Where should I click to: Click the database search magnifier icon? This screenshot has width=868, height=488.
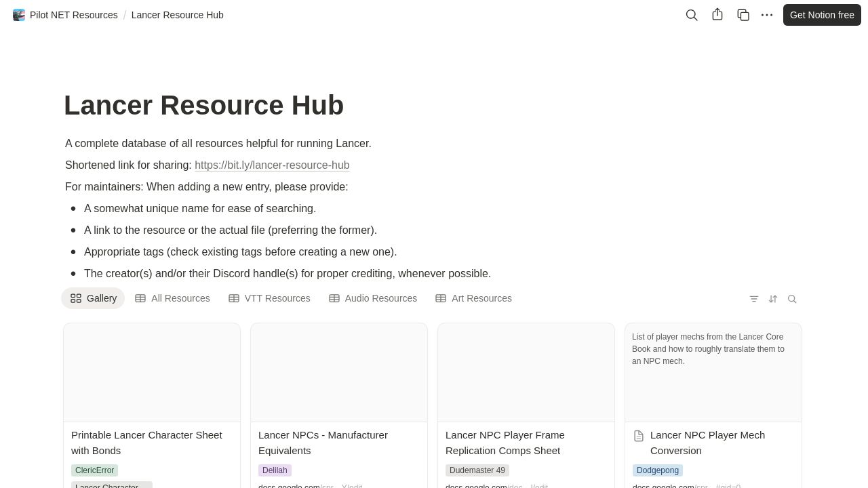791,299
